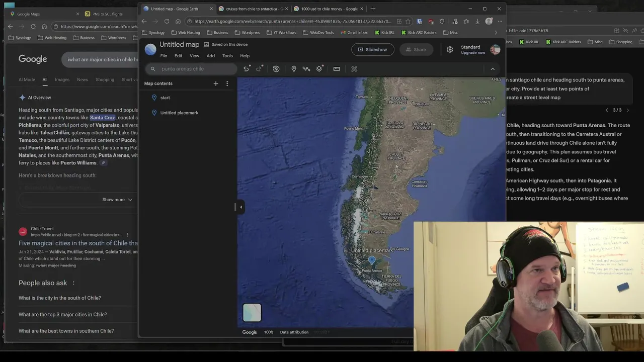Select the draw path or polygon tool
Viewport: 644px width, 362px height.
(306, 69)
